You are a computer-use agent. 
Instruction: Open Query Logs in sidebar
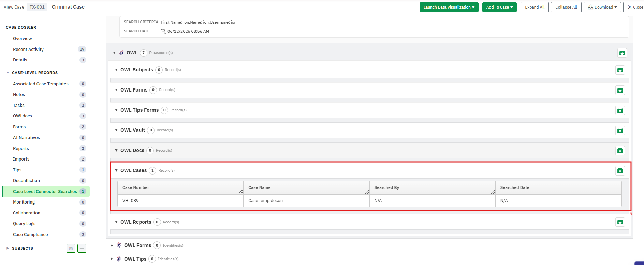click(24, 224)
